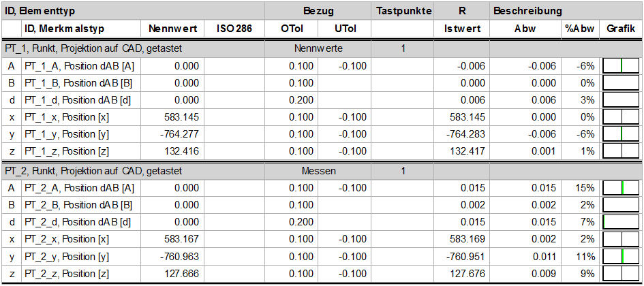Image resolution: width=644 pixels, height=286 pixels.
Task: Click the PT_1_y deviation graphic bar
Action: 621,134
